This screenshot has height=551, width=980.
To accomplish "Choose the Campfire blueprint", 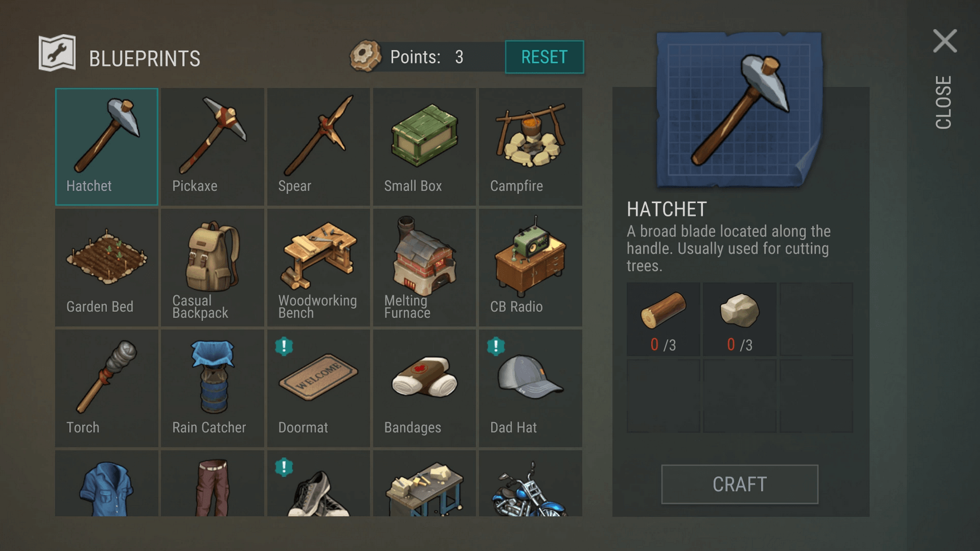I will (531, 146).
